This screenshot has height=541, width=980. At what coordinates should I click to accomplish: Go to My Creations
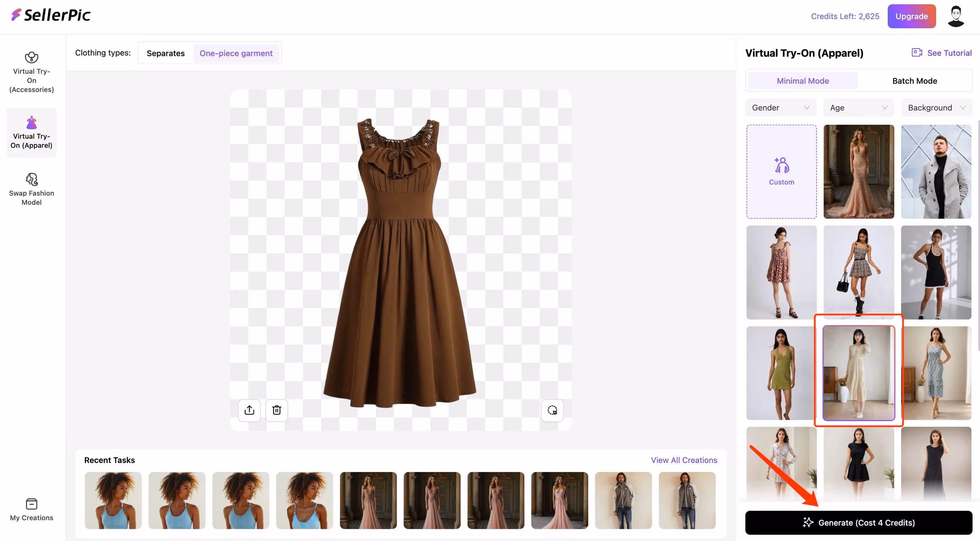pyautogui.click(x=32, y=509)
